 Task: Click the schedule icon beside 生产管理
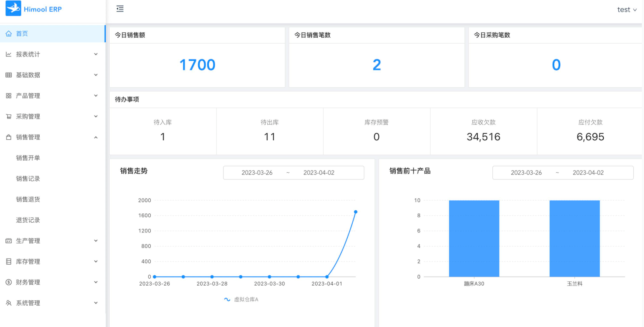tap(9, 241)
